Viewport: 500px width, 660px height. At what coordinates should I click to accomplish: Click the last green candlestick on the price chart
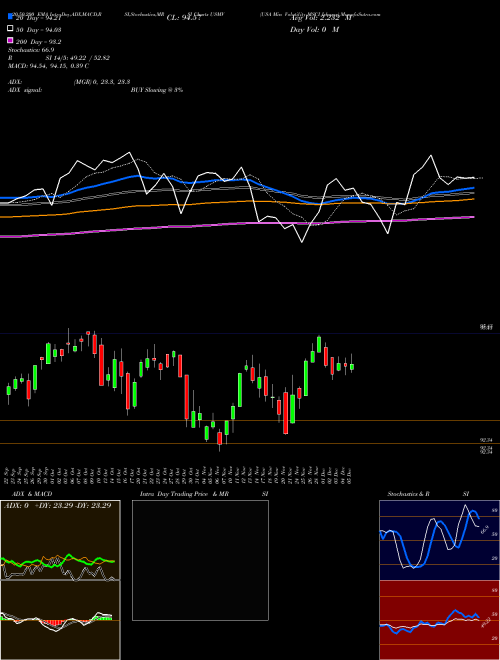coord(352,367)
